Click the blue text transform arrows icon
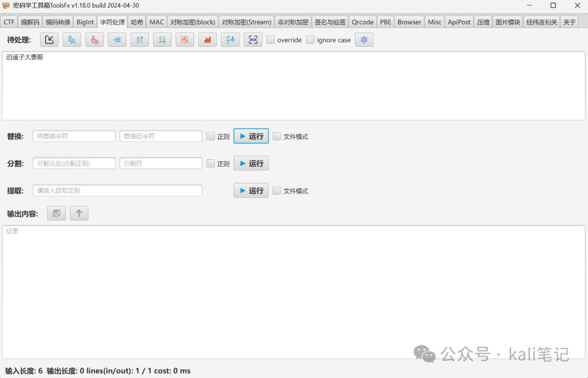The width and height of the screenshot is (588, 378). (230, 40)
